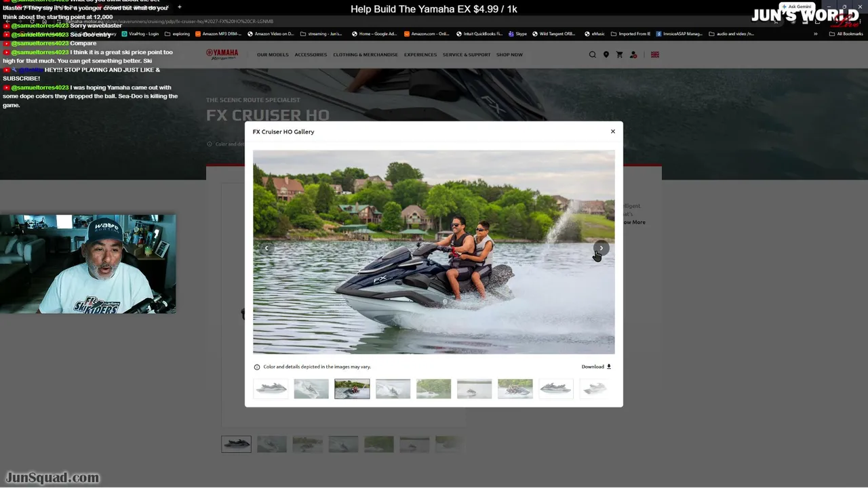868x488 pixels.
Task: Open the Amazon MP3 DRM bookmark
Action: coord(218,34)
